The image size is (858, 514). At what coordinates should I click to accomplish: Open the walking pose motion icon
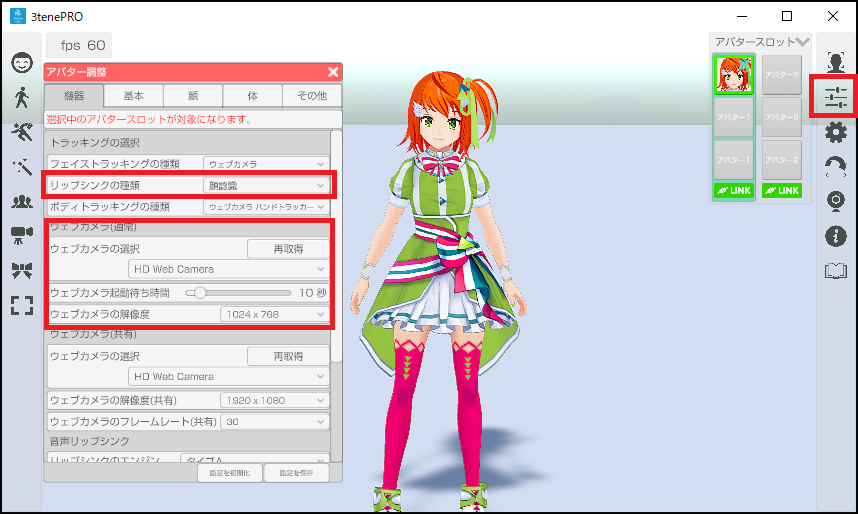click(x=22, y=97)
